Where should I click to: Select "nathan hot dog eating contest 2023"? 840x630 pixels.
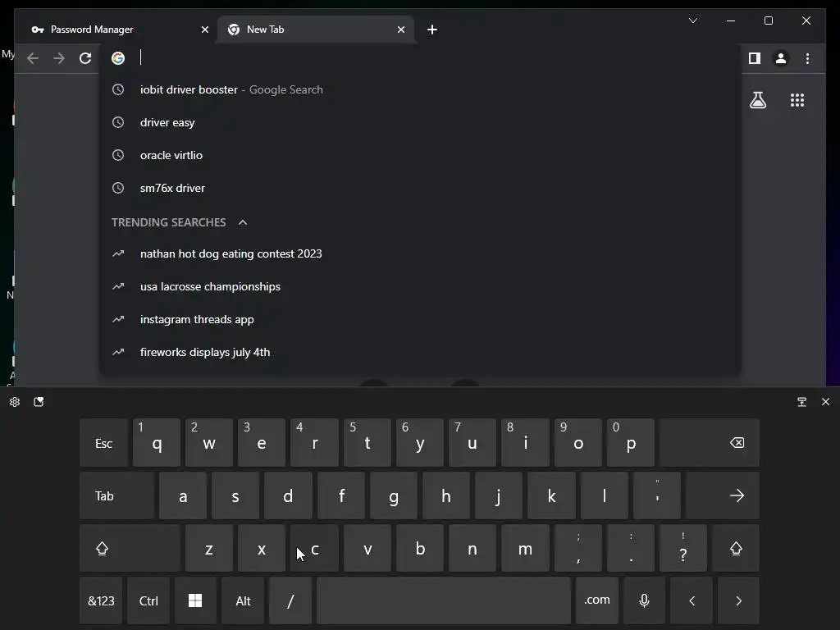[420, 254]
